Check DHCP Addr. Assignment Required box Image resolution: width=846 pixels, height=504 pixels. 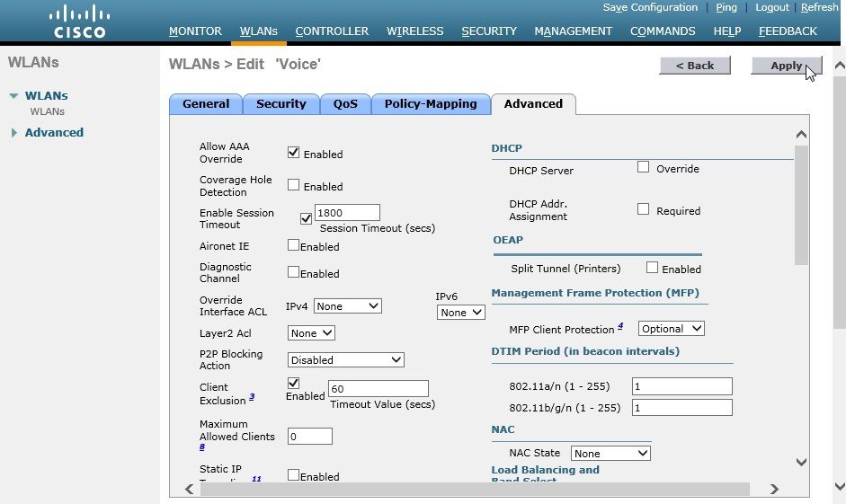point(643,209)
